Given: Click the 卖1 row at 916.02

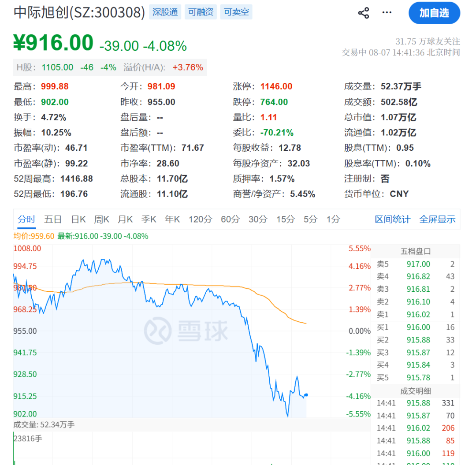Looking at the screenshot, I should (x=416, y=315).
